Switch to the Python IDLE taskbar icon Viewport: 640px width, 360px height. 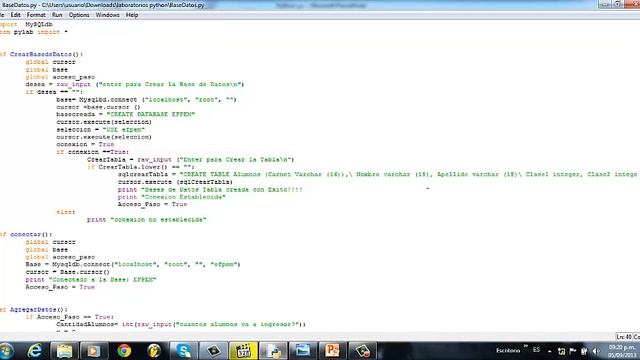tap(273, 351)
